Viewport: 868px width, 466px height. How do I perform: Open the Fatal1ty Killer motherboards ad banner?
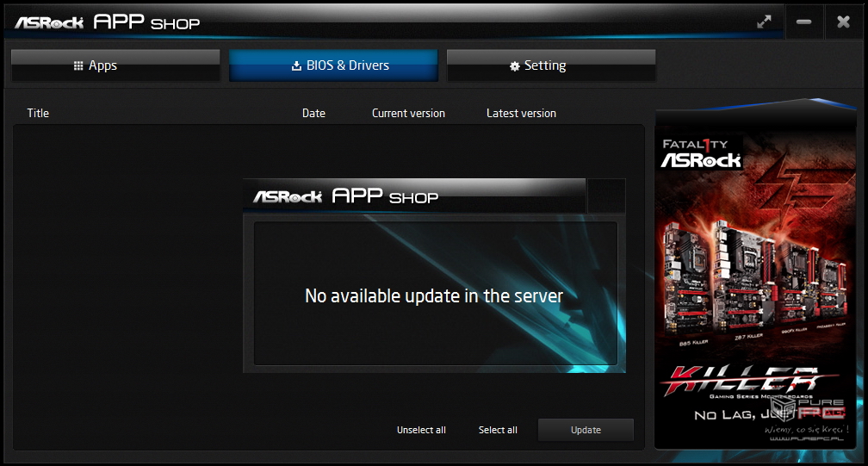[756, 288]
